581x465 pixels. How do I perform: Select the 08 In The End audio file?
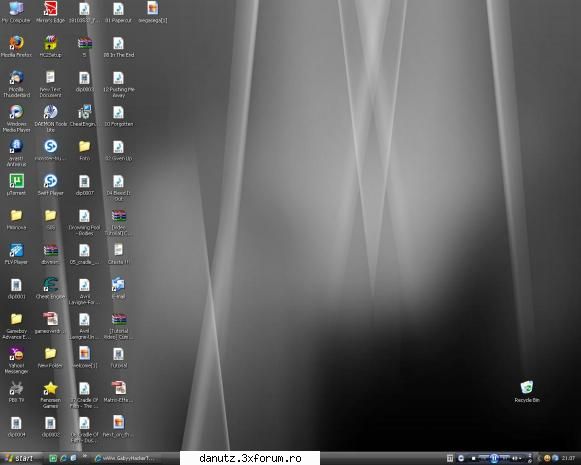point(118,46)
